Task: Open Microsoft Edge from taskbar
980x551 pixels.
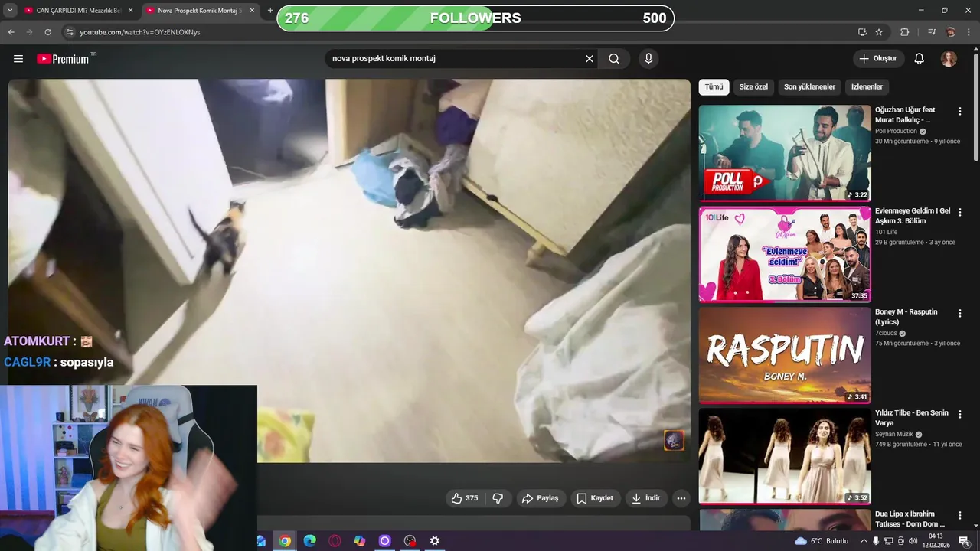Action: pos(309,541)
